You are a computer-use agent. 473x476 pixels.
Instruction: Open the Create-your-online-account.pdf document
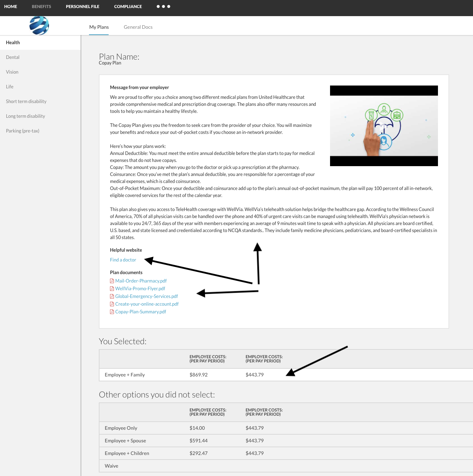[147, 304]
